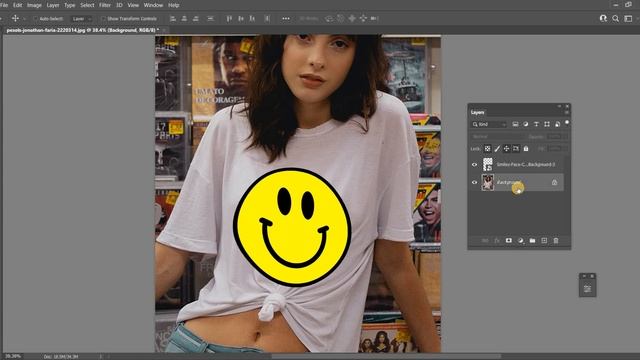Open the Layers panel menu
640x360 pixels.
[x=567, y=113]
